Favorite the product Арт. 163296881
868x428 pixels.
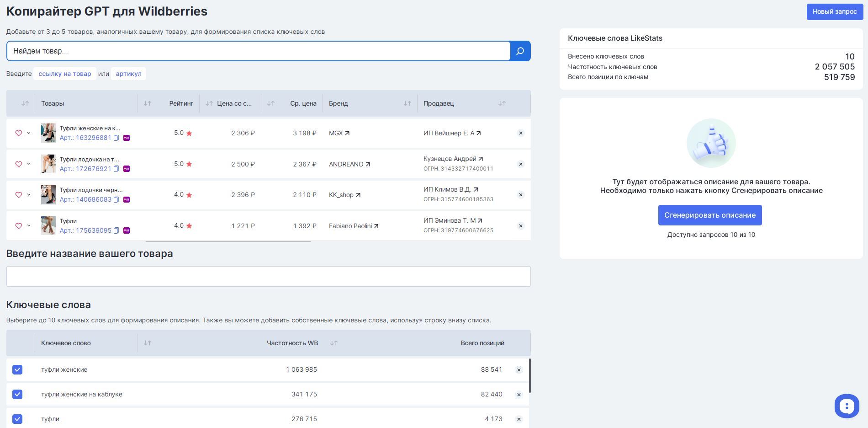pos(19,133)
